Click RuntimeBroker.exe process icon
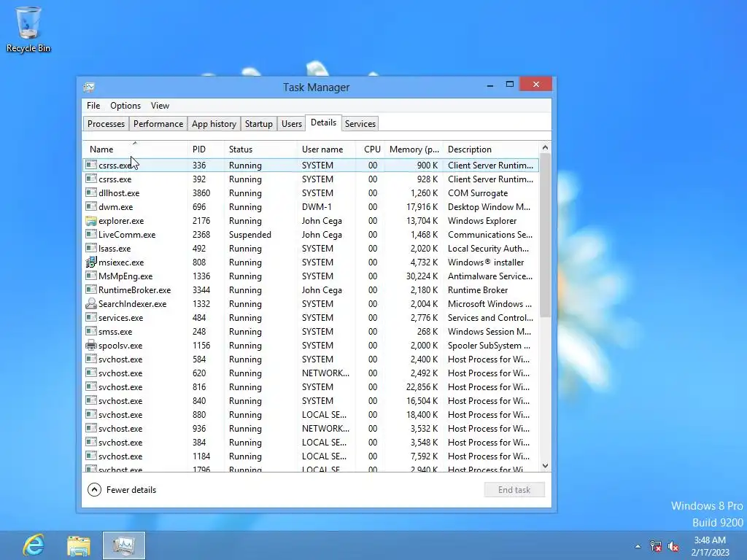 [91, 289]
